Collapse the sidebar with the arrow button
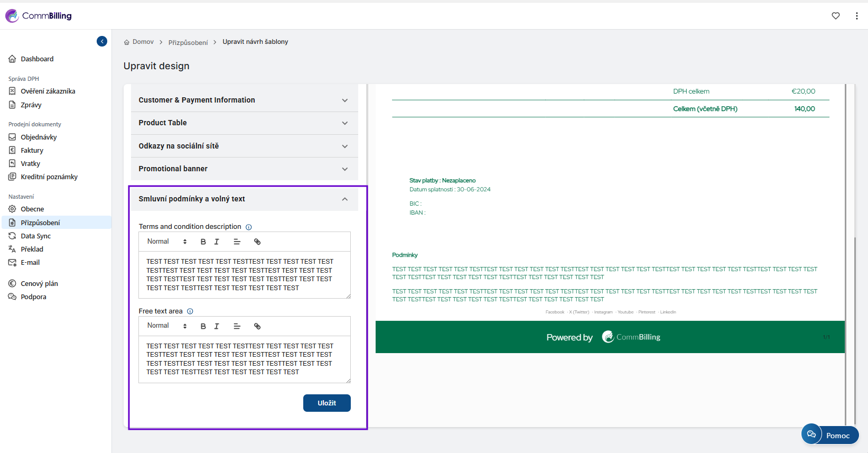 coord(102,41)
